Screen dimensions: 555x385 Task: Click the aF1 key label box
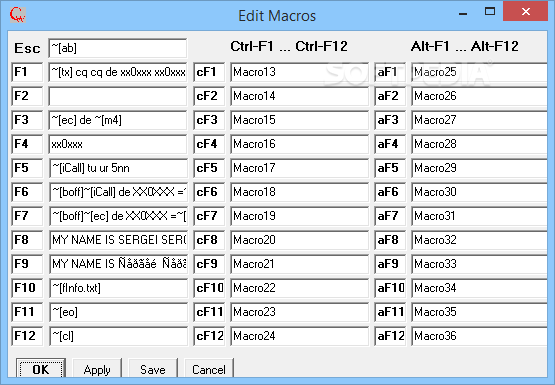[390, 72]
